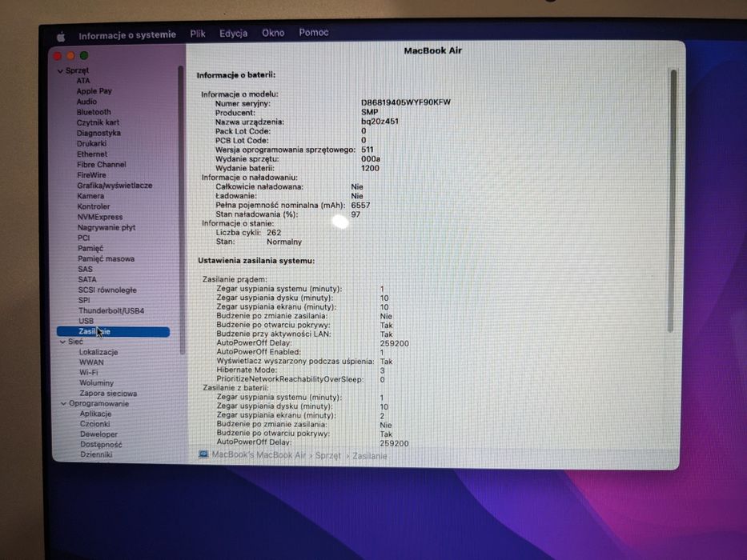
Task: Open the Informacje o systemie menu
Action: point(127,35)
